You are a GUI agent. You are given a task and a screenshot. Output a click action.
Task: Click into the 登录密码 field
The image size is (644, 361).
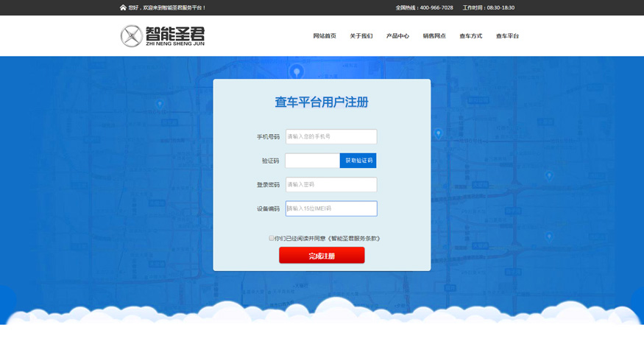click(331, 185)
